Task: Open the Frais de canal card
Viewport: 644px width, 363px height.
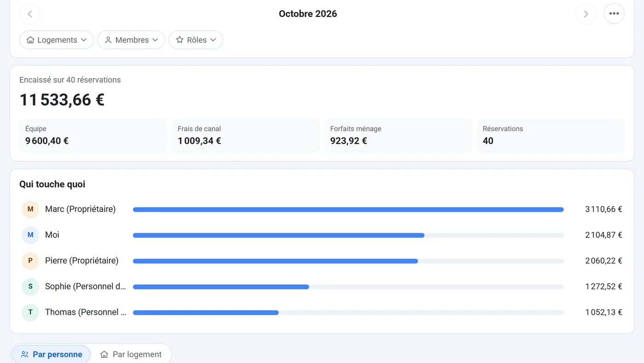Action: click(x=246, y=136)
